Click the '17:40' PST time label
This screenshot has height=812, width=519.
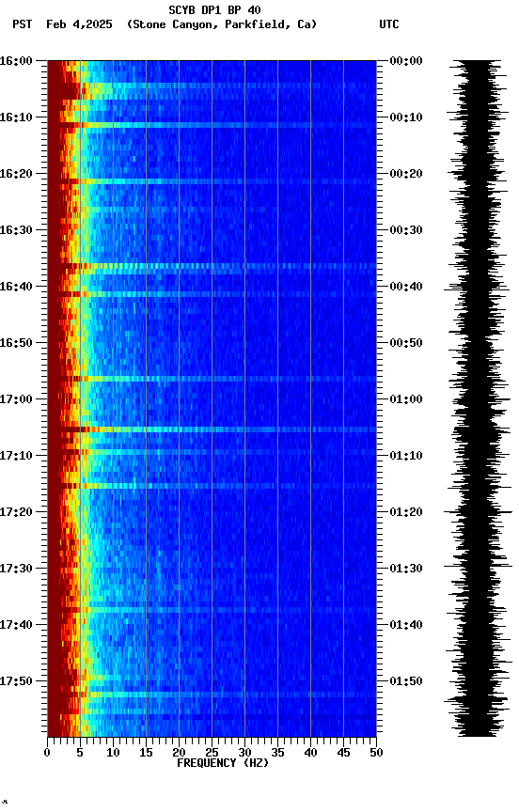click(x=16, y=625)
